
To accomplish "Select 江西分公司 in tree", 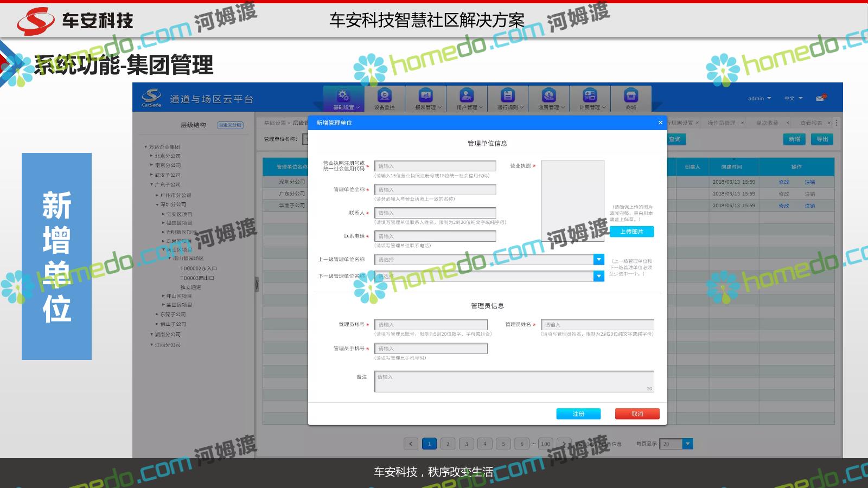I will (x=168, y=345).
